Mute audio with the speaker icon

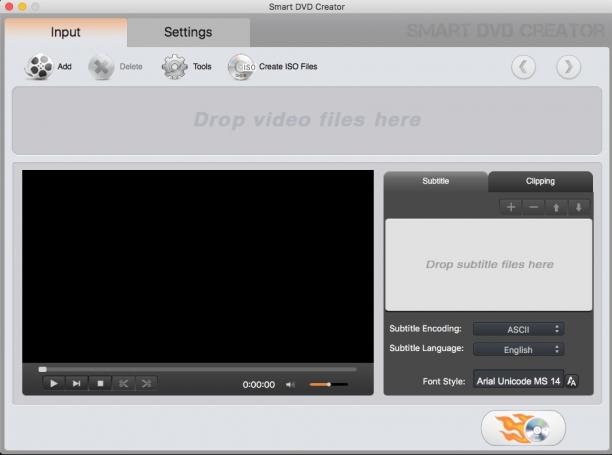[290, 385]
